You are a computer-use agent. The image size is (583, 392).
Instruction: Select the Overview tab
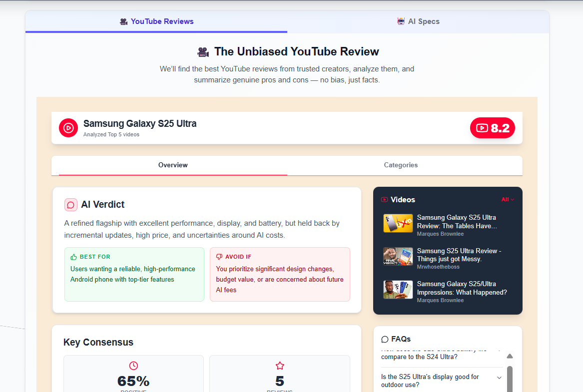tap(173, 165)
